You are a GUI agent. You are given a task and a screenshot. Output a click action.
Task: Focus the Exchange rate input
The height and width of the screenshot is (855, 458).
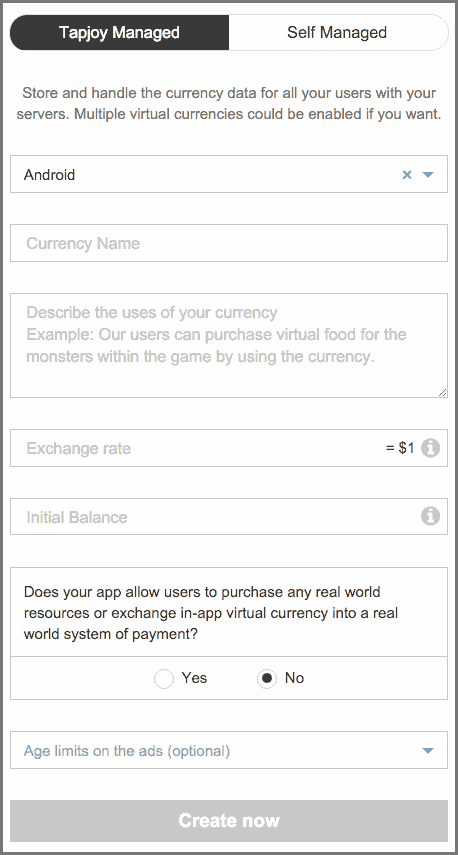pyautogui.click(x=196, y=448)
